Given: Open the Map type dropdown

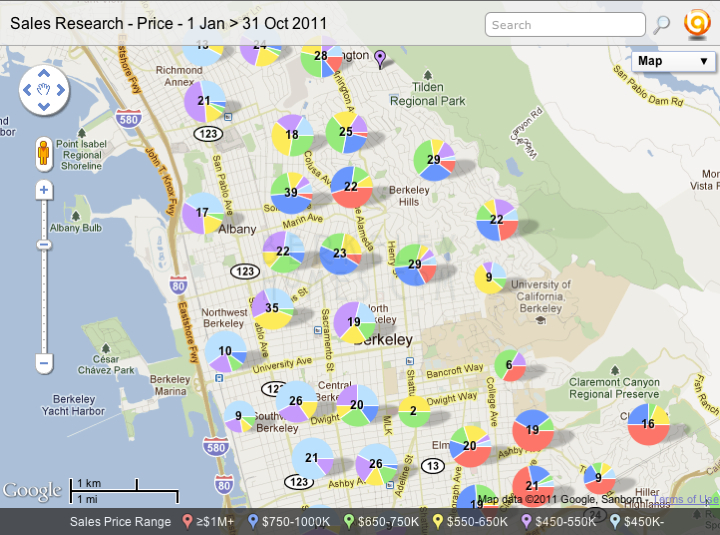Looking at the screenshot, I should pyautogui.click(x=673, y=61).
